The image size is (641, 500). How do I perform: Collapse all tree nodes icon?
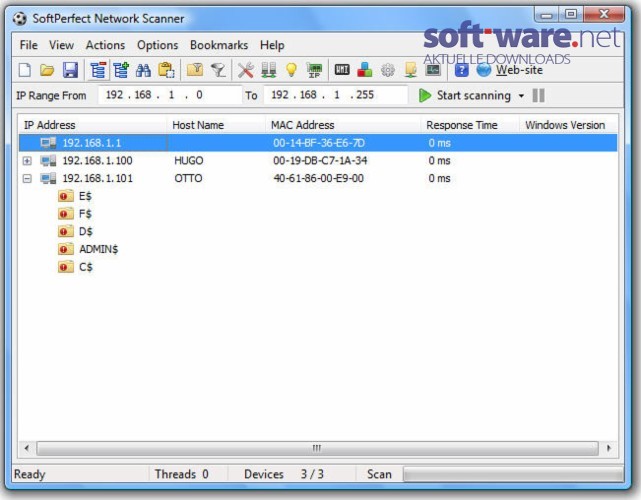pyautogui.click(x=98, y=70)
